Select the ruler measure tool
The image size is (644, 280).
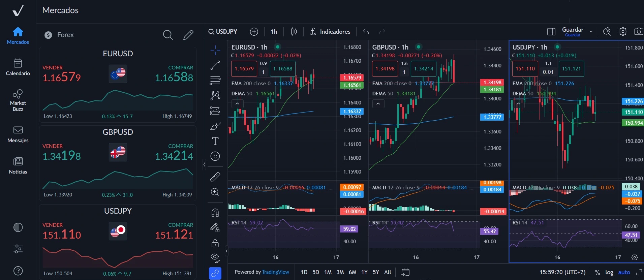[x=215, y=177]
